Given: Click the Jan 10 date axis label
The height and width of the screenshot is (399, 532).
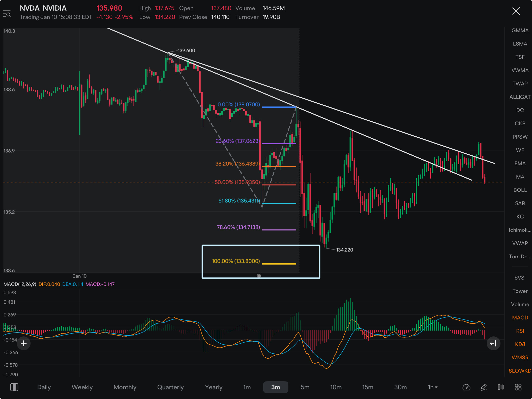Looking at the screenshot, I should point(80,276).
